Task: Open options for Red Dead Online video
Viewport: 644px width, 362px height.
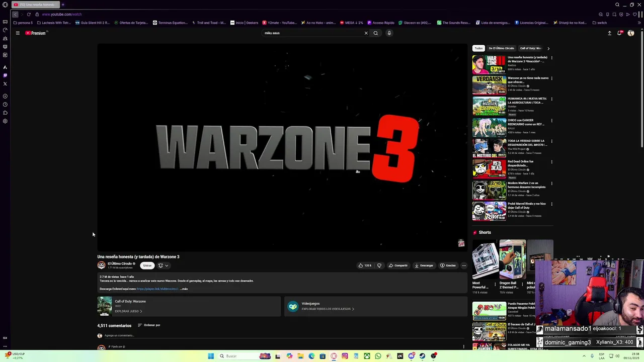Action: click(551, 162)
